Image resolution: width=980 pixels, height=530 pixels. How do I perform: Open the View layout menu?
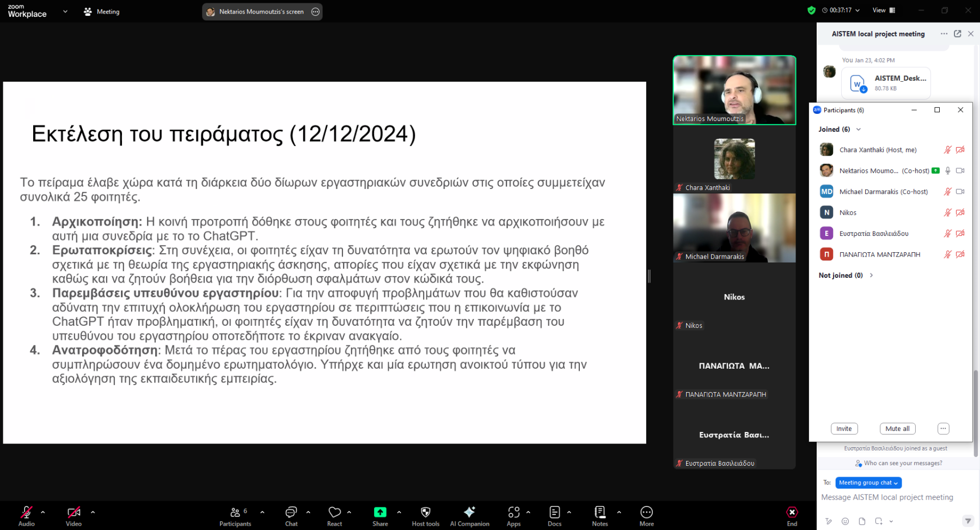click(x=884, y=10)
